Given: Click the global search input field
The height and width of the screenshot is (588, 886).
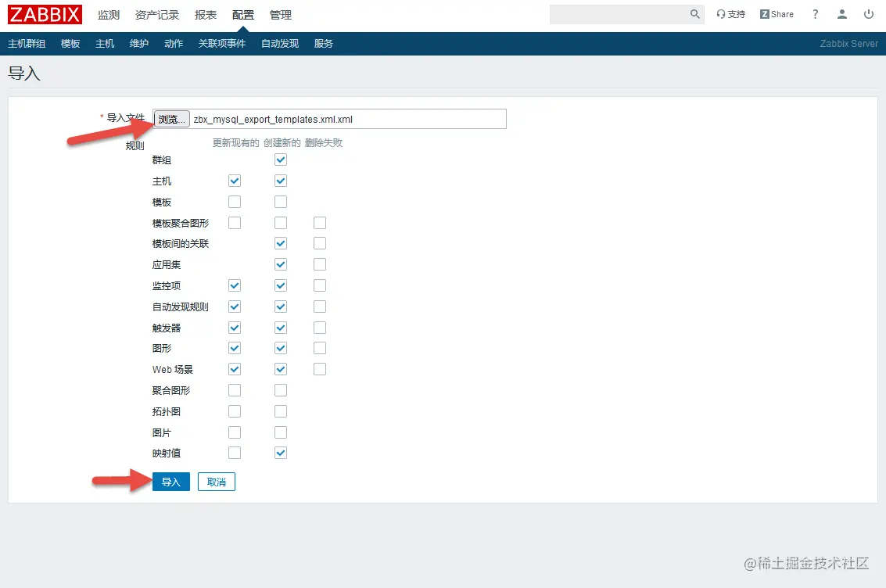Looking at the screenshot, I should [618, 13].
